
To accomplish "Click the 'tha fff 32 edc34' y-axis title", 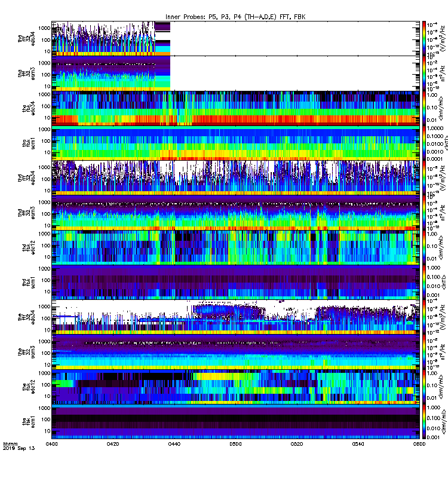I will (27, 39).
